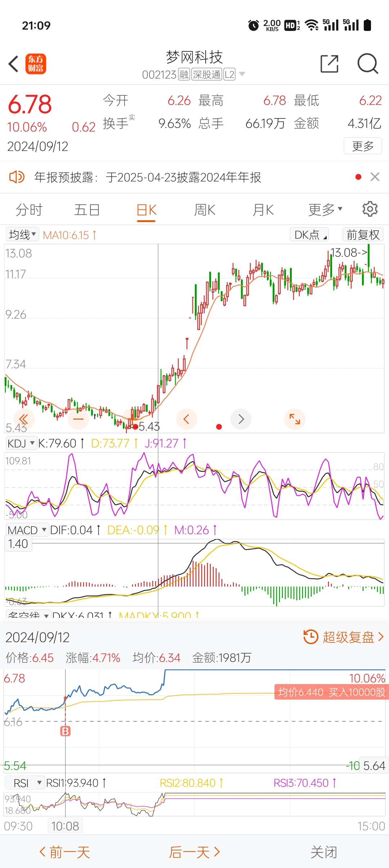The height and width of the screenshot is (868, 389).
Task: Tap the HD status bar icon
Action: tap(292, 25)
